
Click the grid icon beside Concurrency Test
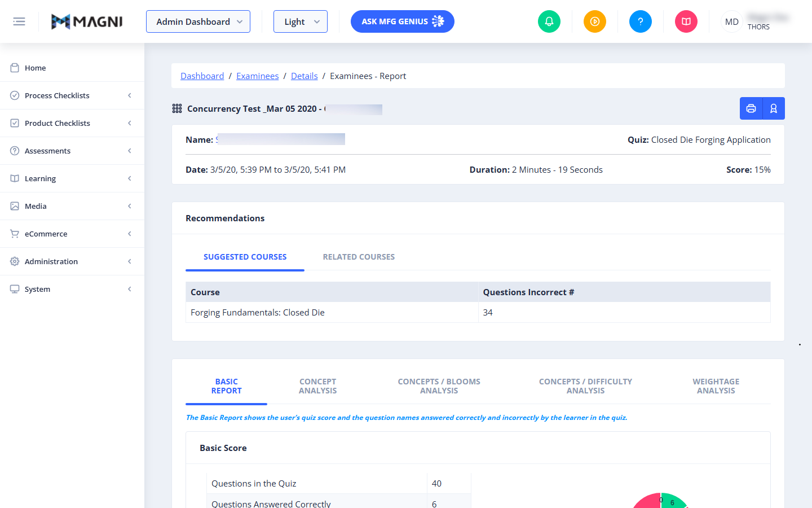coord(177,108)
